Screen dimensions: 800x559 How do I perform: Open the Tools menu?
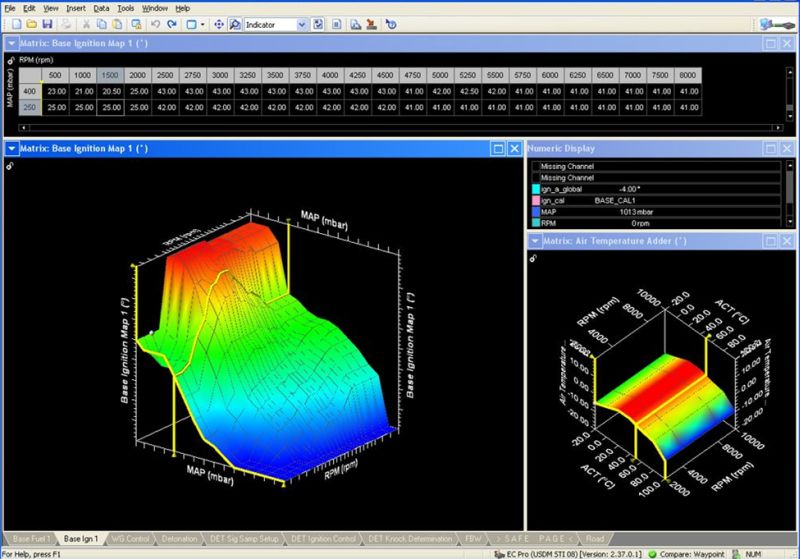[x=125, y=8]
